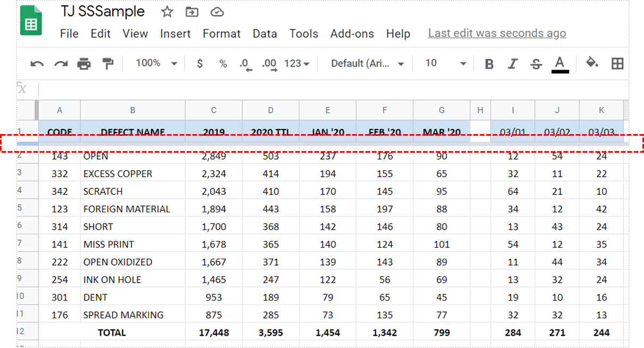Star the TJ SSSample document
Screen dimensions: 644x348
coord(167,12)
